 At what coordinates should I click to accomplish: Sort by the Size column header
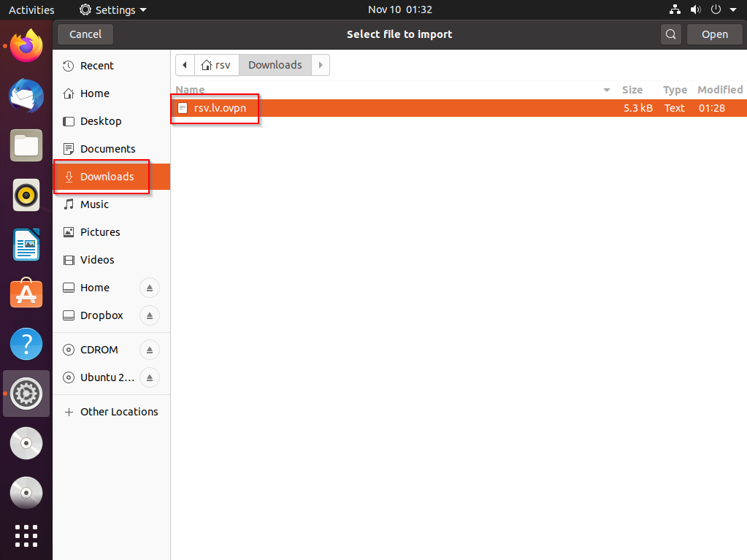pos(632,90)
